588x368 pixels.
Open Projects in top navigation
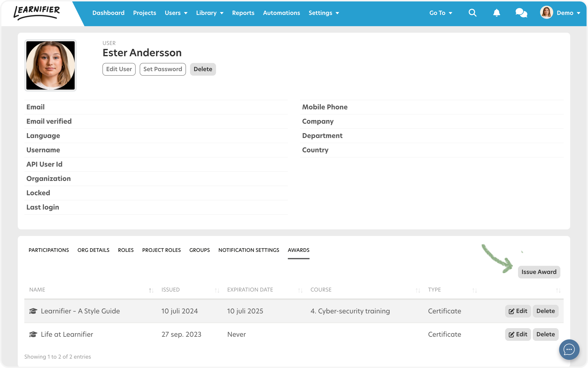pyautogui.click(x=144, y=13)
